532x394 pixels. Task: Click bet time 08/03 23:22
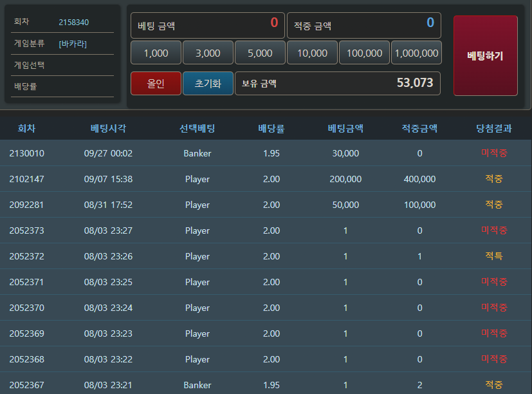(108, 359)
